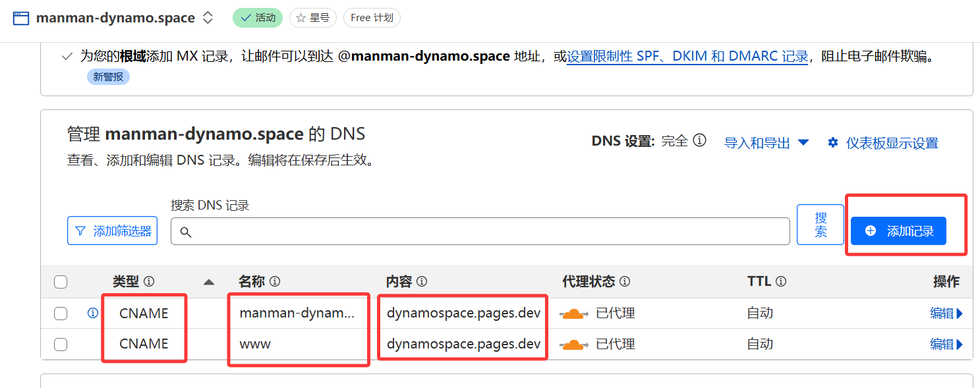Click blue info icon on first CNAME row
Screen dimensions: 980x388
(x=93, y=313)
